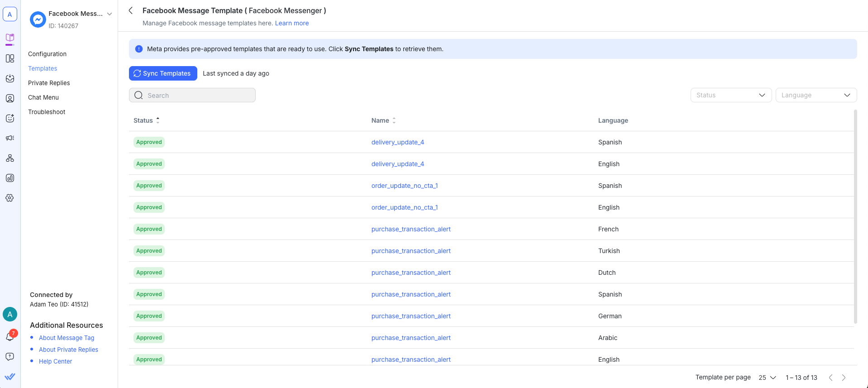The height and width of the screenshot is (388, 868).
Task: Open the Status filter dropdown
Action: pyautogui.click(x=730, y=95)
